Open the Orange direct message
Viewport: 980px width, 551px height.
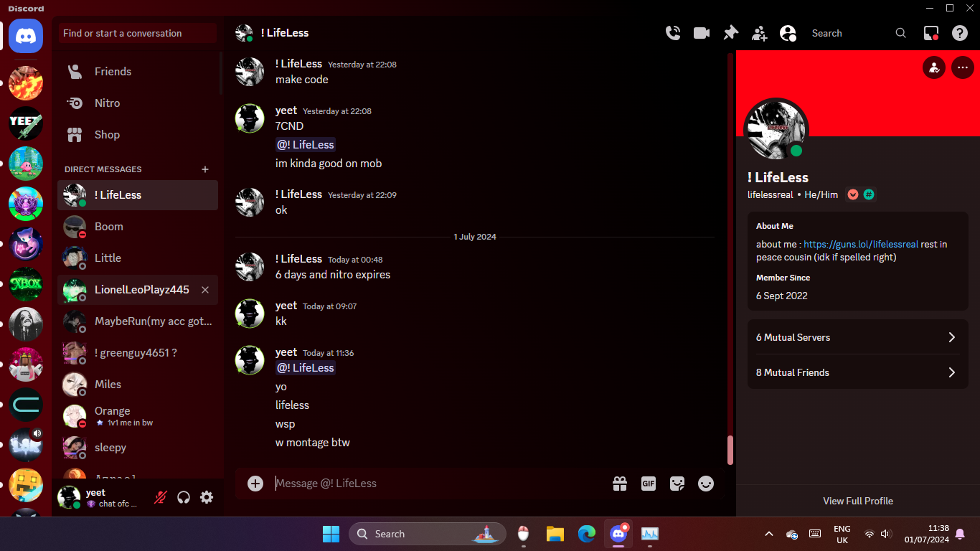(x=138, y=416)
